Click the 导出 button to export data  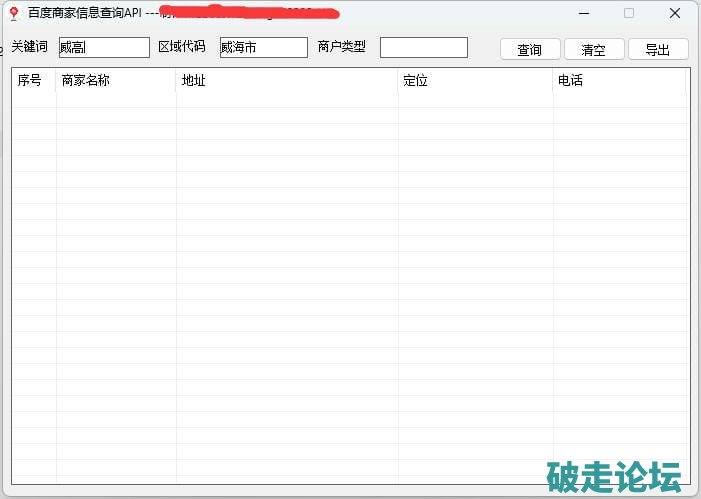657,49
